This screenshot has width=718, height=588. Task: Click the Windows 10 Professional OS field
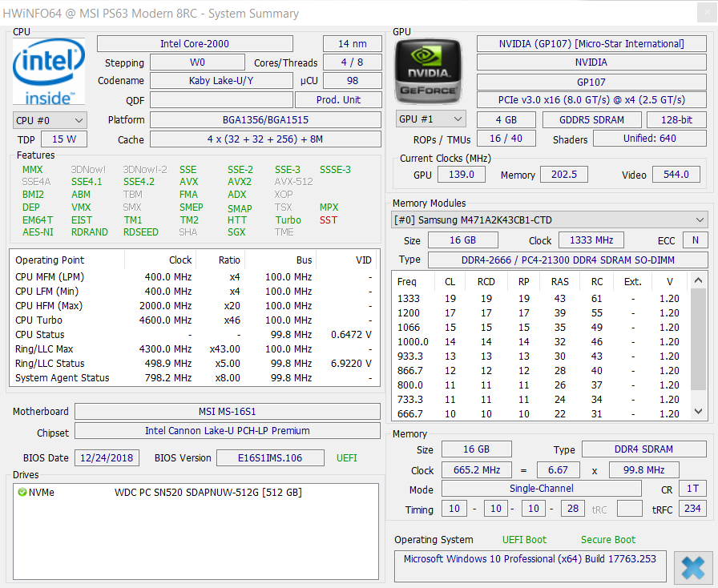[530, 566]
